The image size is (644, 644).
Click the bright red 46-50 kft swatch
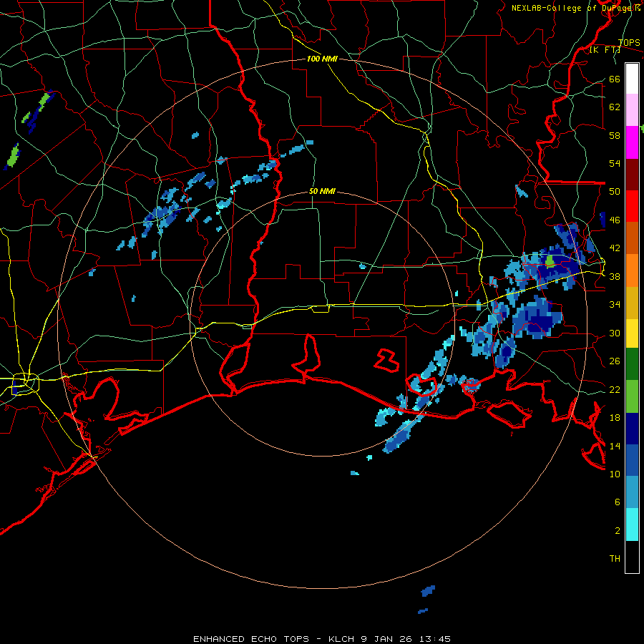pyautogui.click(x=632, y=206)
